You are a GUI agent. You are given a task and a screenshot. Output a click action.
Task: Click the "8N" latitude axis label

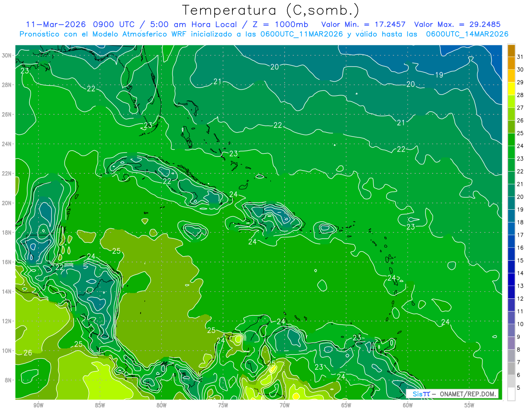[8, 380]
